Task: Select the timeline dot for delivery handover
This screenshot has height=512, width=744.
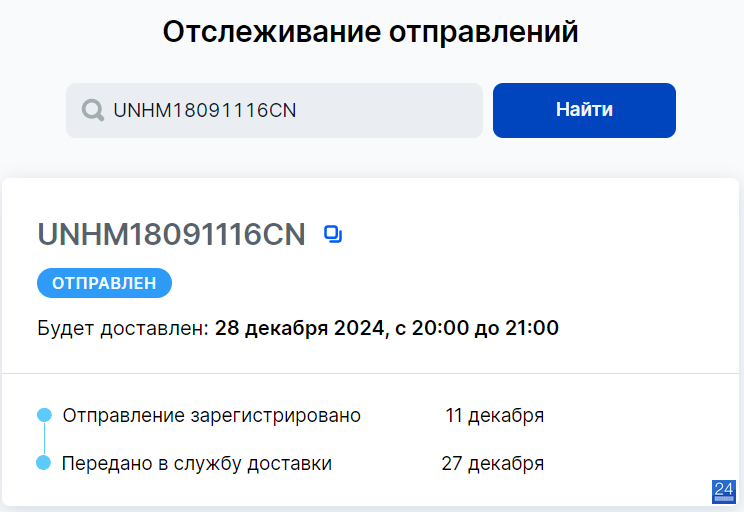Action: (44, 463)
